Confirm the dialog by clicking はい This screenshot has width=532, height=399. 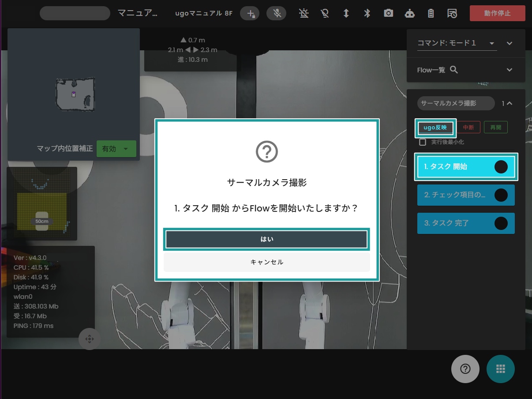266,239
